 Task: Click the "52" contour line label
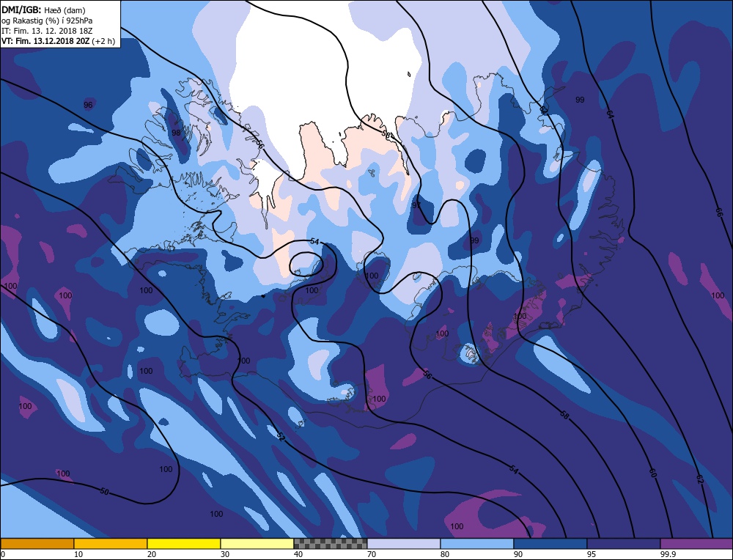tap(281, 437)
